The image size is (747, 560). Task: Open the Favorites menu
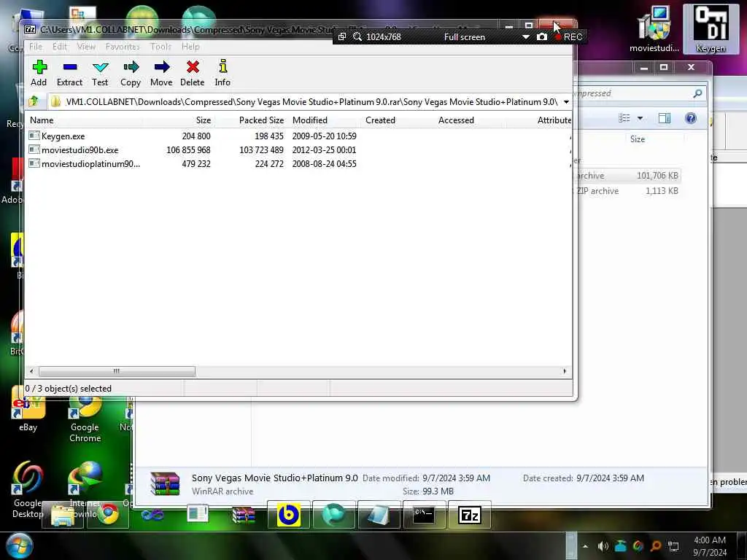[x=123, y=47]
